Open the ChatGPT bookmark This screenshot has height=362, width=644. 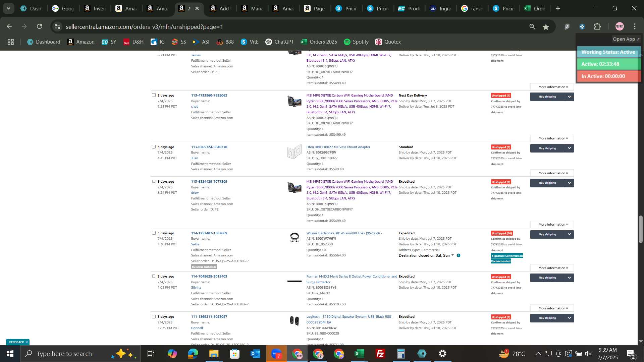click(x=280, y=42)
